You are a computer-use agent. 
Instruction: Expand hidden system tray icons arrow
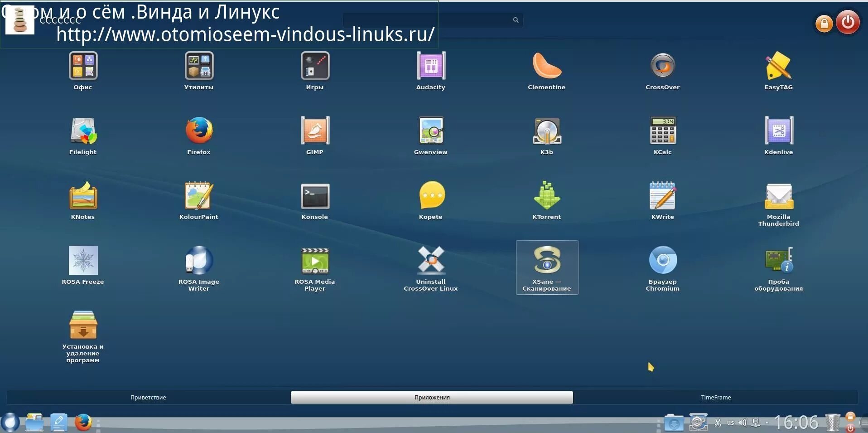pos(767,423)
